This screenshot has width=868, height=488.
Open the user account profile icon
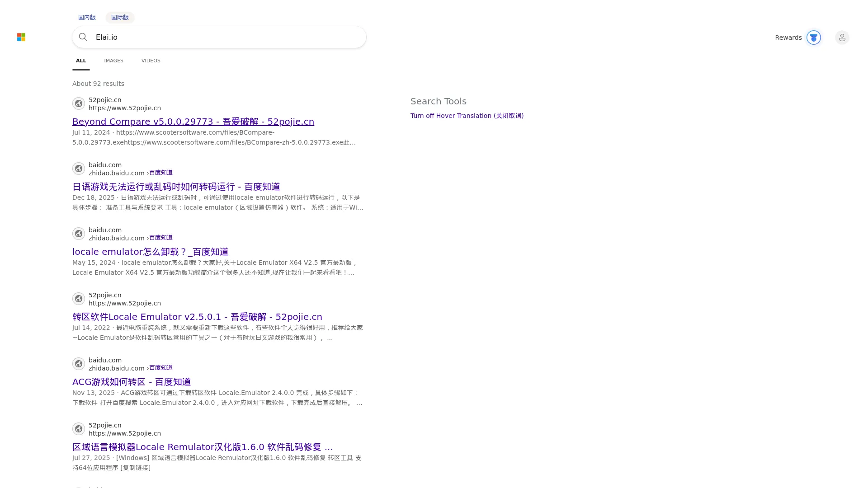click(842, 38)
